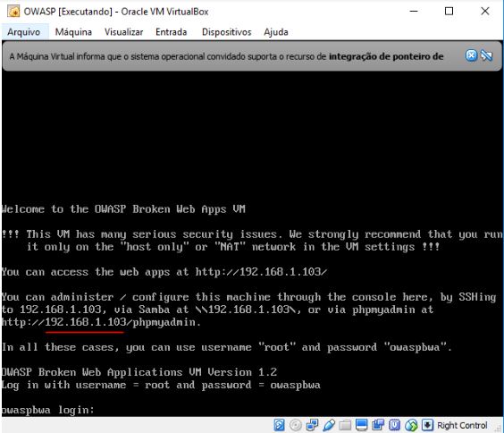
Task: Click the don't-show-again notification icon
Action: pyautogui.click(x=486, y=55)
